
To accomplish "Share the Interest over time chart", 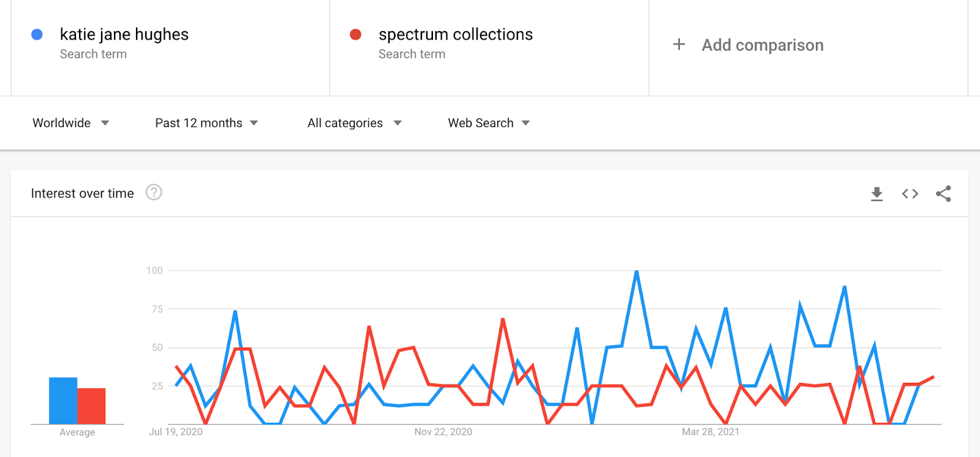I will [943, 194].
